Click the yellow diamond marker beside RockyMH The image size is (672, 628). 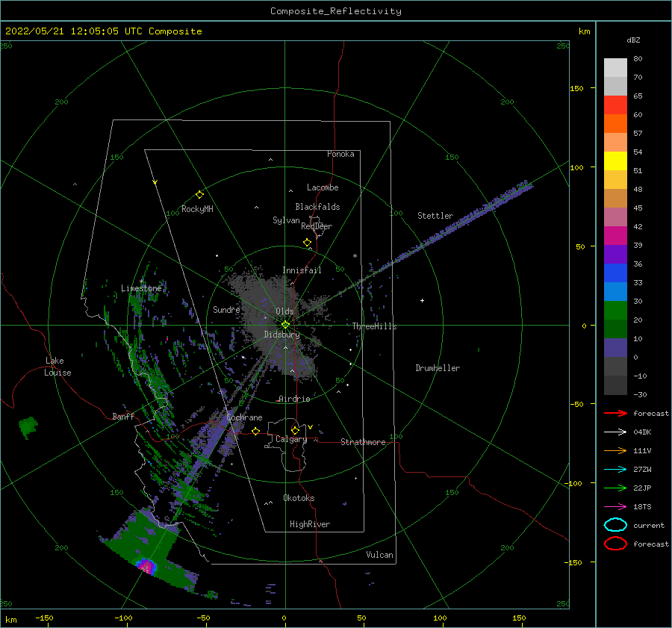pos(199,195)
